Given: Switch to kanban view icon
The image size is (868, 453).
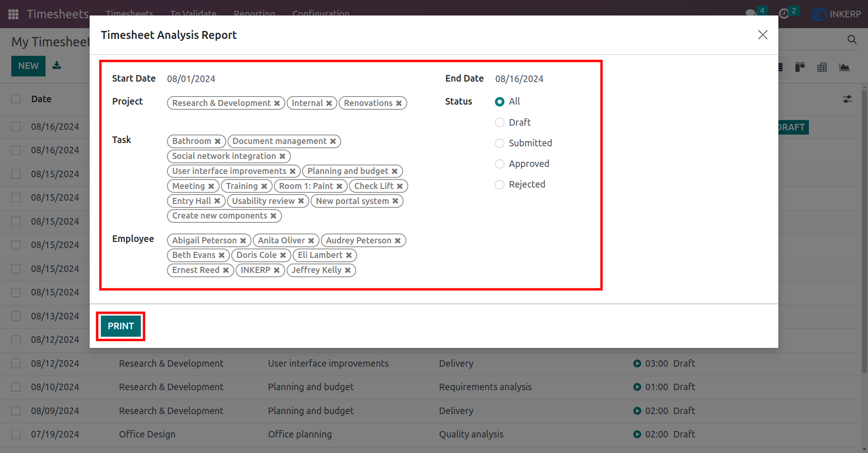Looking at the screenshot, I should (x=800, y=67).
